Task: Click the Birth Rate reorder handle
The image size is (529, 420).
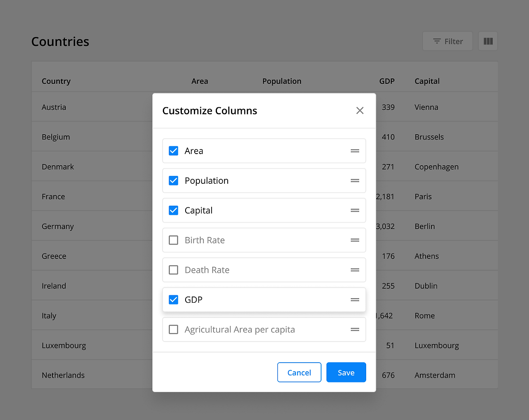Action: [355, 240]
